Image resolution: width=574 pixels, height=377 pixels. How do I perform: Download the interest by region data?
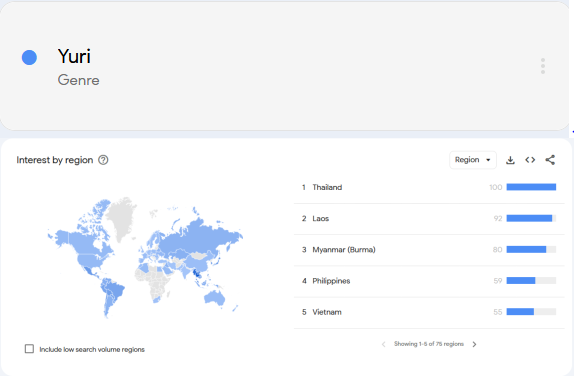click(x=510, y=160)
